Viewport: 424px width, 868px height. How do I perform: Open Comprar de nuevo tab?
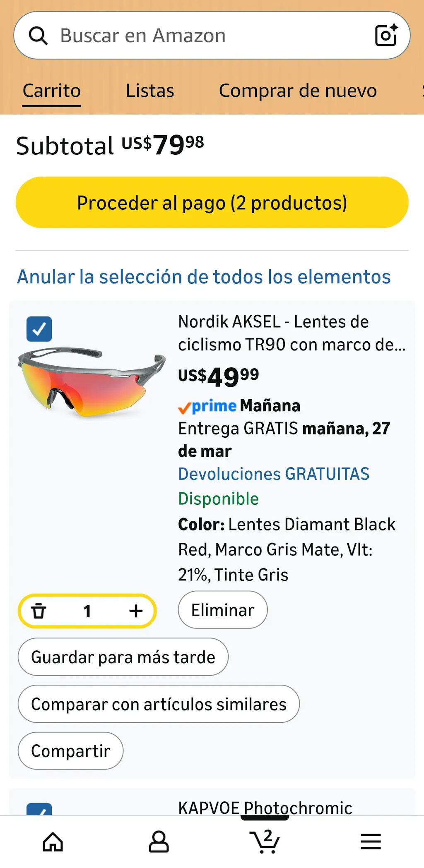pyautogui.click(x=298, y=91)
